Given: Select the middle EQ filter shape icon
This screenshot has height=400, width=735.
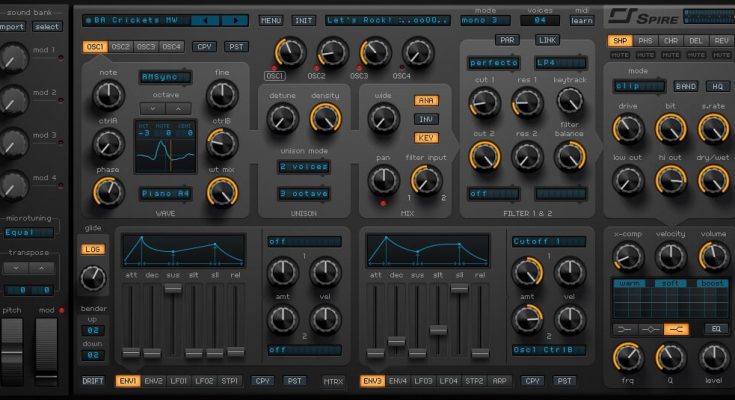Looking at the screenshot, I should (x=652, y=328).
